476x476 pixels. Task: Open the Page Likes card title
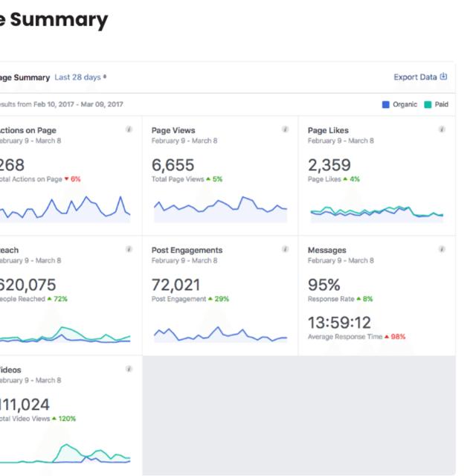[x=328, y=131]
